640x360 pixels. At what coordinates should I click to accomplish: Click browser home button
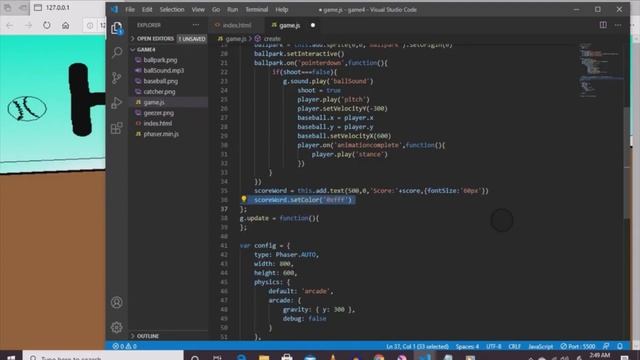coord(65,25)
